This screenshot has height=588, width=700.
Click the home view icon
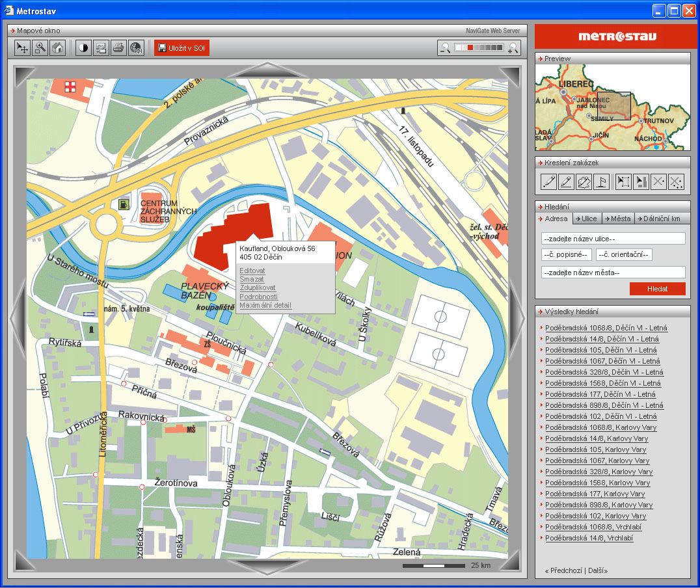(x=58, y=47)
